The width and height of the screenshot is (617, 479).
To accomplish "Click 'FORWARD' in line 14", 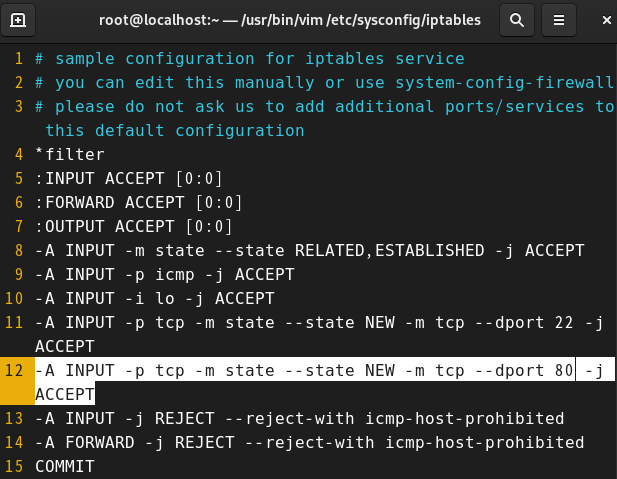I will click(x=100, y=443).
